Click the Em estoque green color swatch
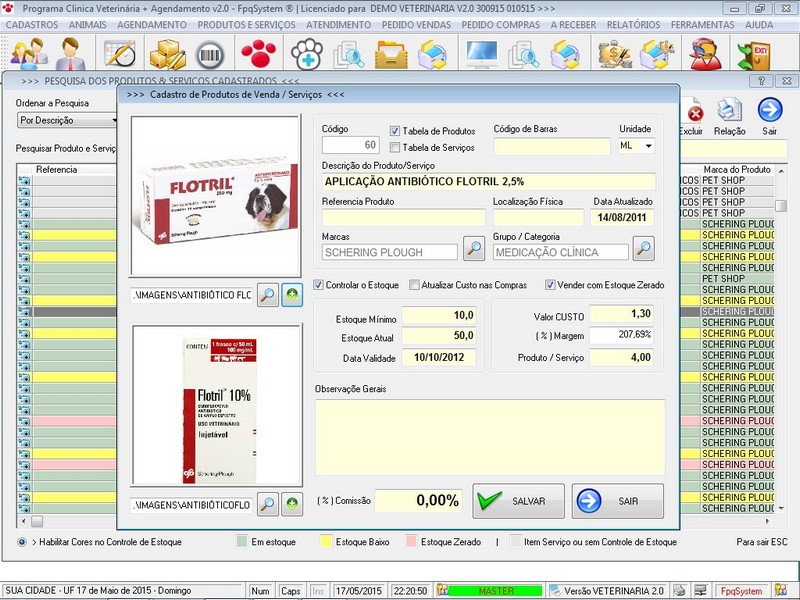 pyautogui.click(x=242, y=542)
